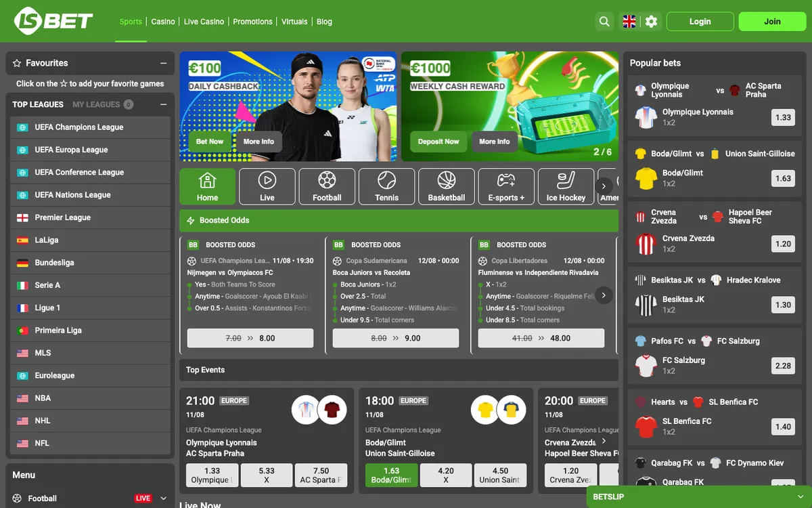This screenshot has height=508, width=812.
Task: Show next boosted odds with arrow
Action: pos(604,295)
